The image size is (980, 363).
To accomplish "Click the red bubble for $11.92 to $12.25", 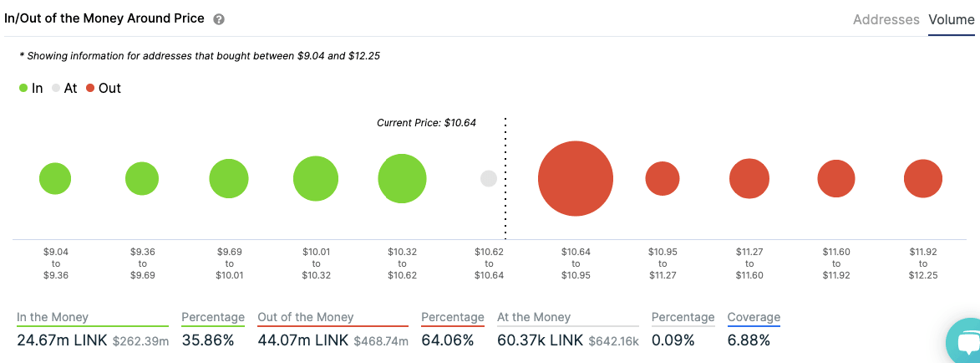I will tap(922, 178).
